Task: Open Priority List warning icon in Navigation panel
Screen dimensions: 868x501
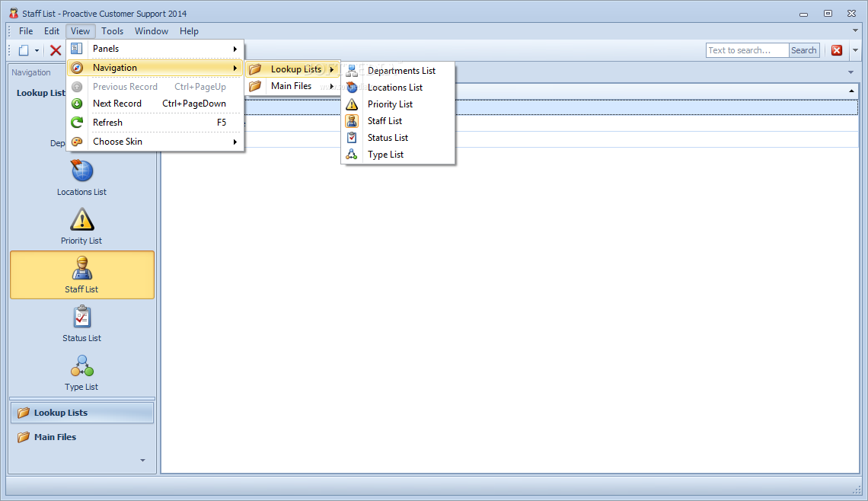Action: pos(82,219)
